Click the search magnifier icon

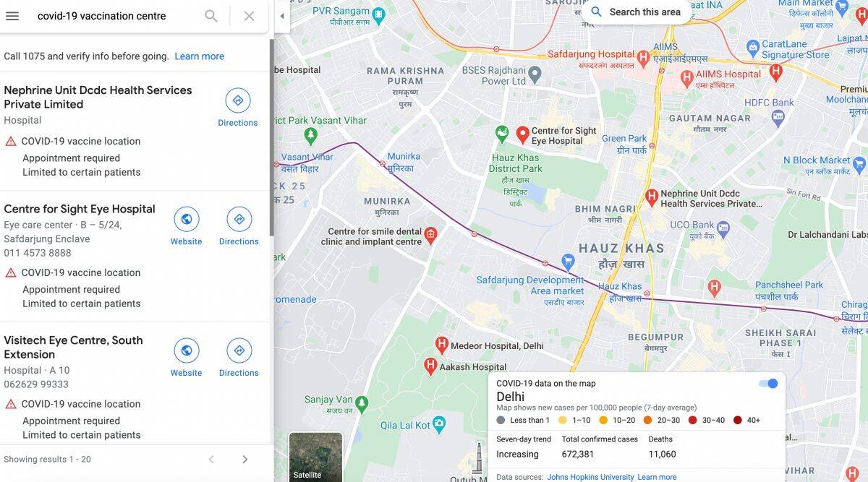point(211,16)
